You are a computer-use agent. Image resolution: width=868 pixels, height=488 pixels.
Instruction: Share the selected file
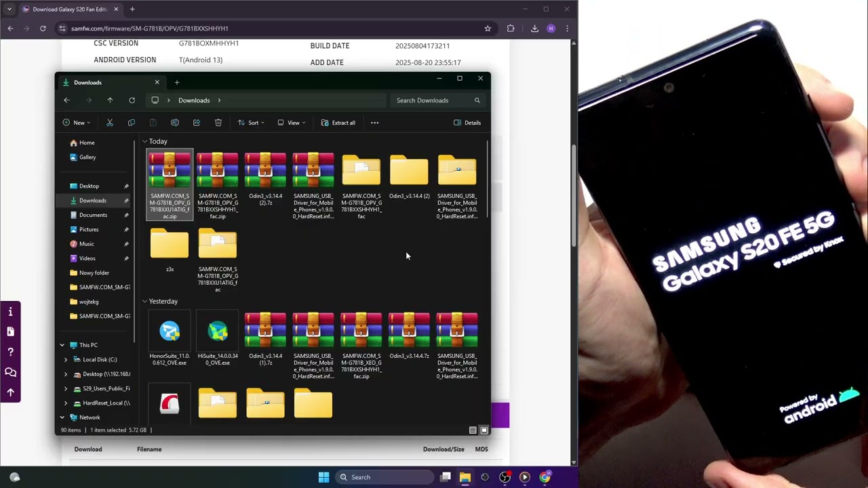[197, 123]
